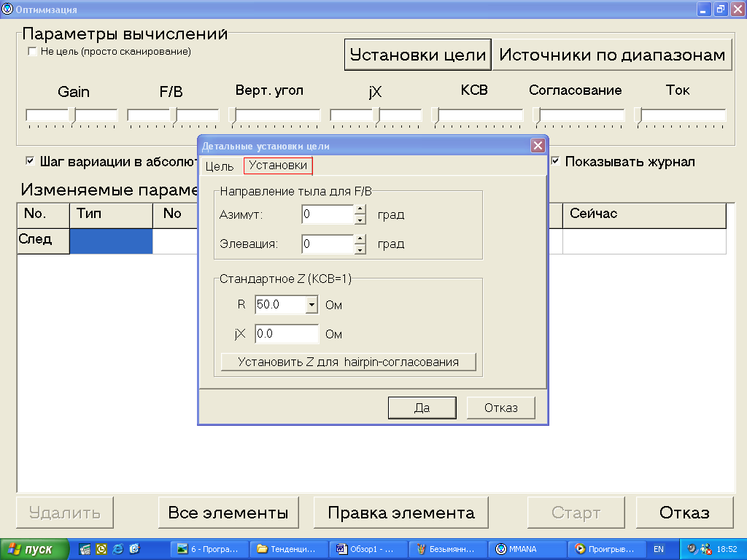Open Internet Explorer from the quick launch bar
747x560 pixels.
tap(117, 549)
